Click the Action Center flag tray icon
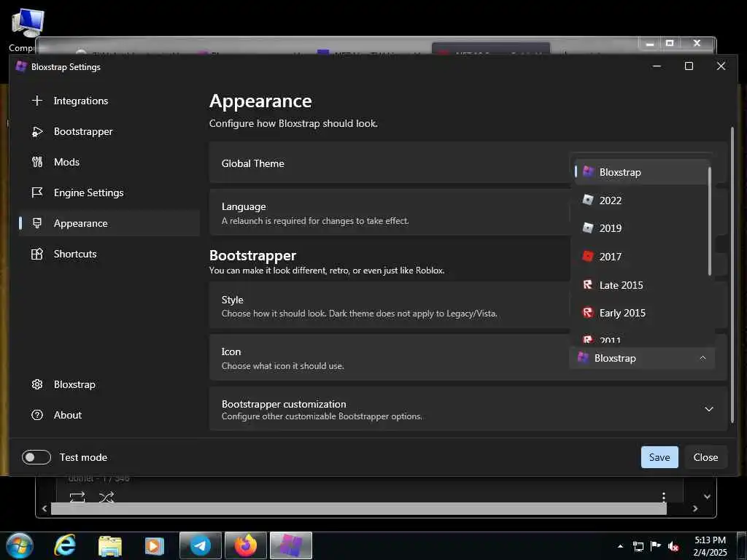Image resolution: width=747 pixels, height=560 pixels. (x=656, y=546)
